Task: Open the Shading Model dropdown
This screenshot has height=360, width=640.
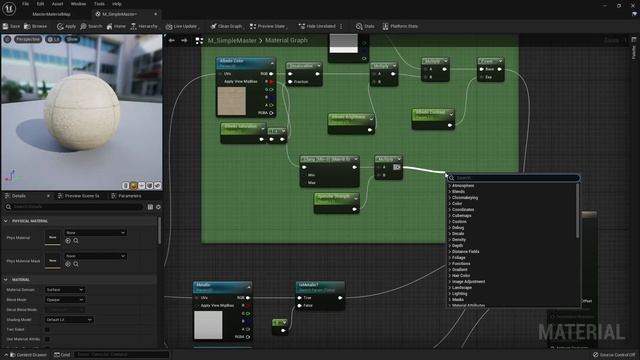Action: 69,320
